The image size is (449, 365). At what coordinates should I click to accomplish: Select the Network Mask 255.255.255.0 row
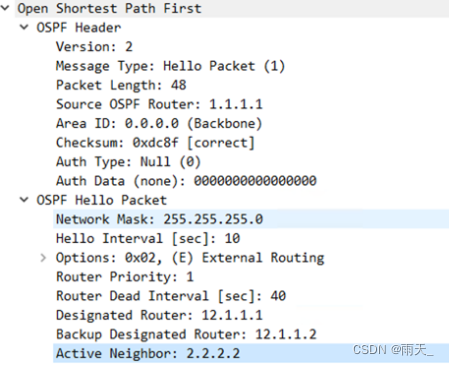pyautogui.click(x=251, y=219)
